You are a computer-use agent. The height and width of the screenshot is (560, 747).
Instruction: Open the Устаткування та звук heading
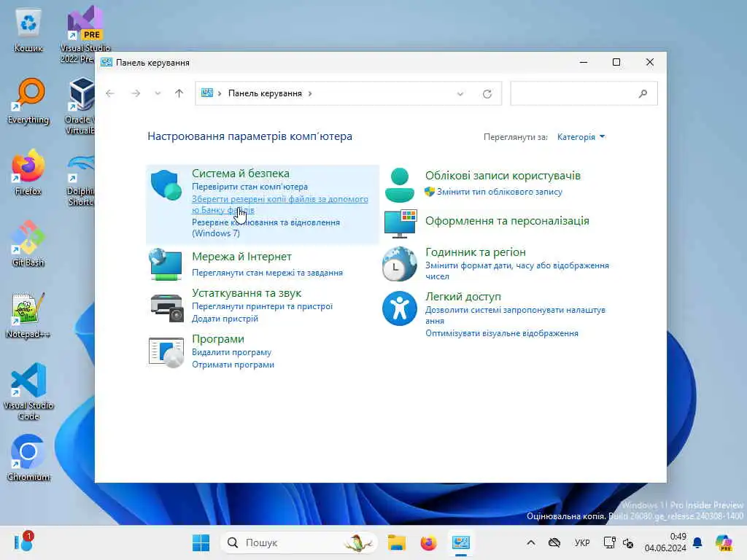coord(247,293)
